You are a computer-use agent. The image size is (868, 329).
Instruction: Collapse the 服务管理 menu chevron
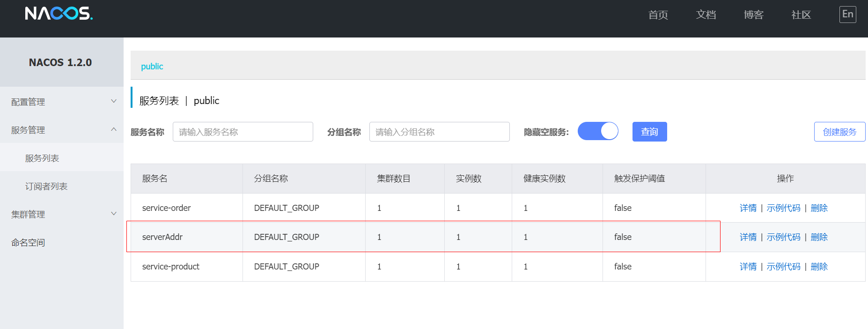pos(114,129)
